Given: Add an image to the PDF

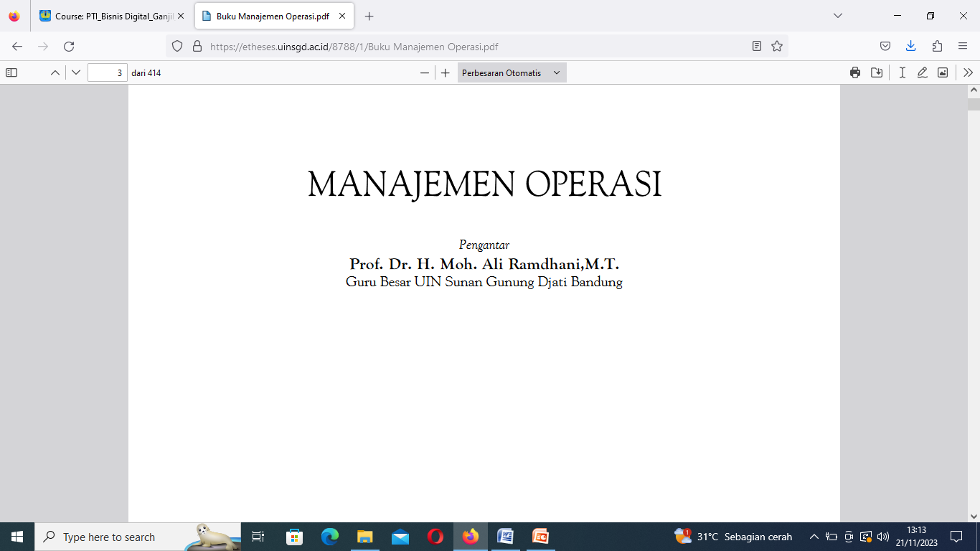Looking at the screenshot, I should (943, 72).
